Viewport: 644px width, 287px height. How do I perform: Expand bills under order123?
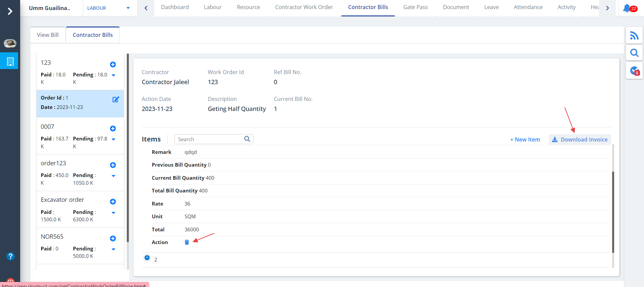[x=113, y=176]
